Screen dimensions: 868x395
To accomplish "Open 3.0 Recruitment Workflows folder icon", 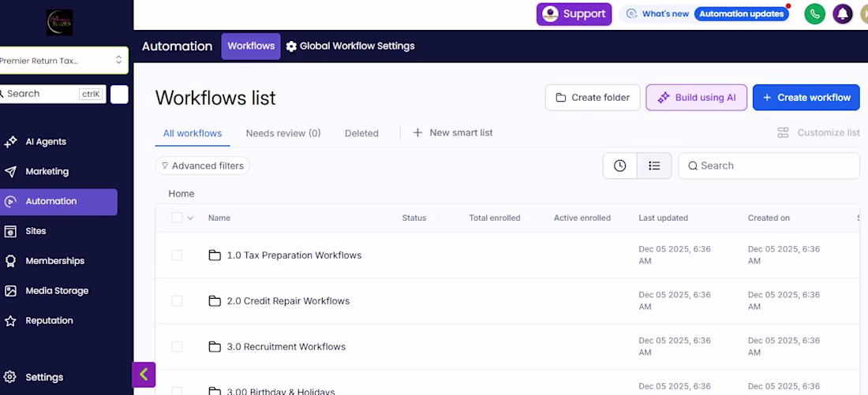I will coord(214,347).
